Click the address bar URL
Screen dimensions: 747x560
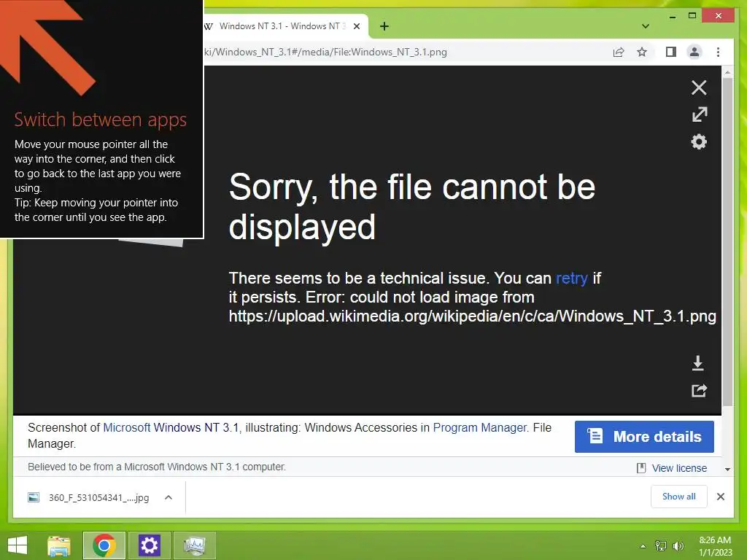pyautogui.click(x=326, y=52)
